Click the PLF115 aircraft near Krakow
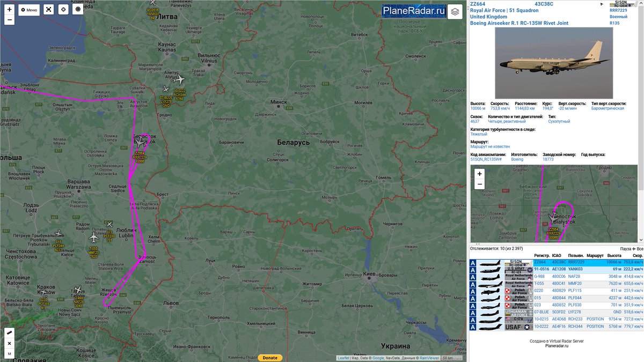This screenshot has height=362, width=644. coord(43,292)
